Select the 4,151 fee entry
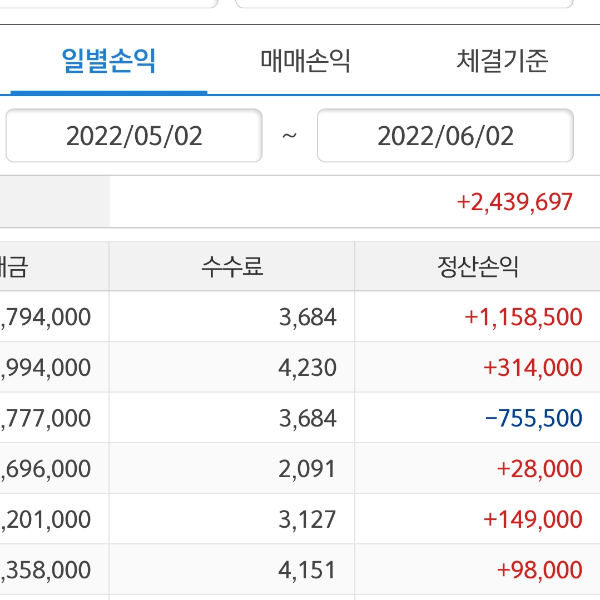 click(x=307, y=570)
